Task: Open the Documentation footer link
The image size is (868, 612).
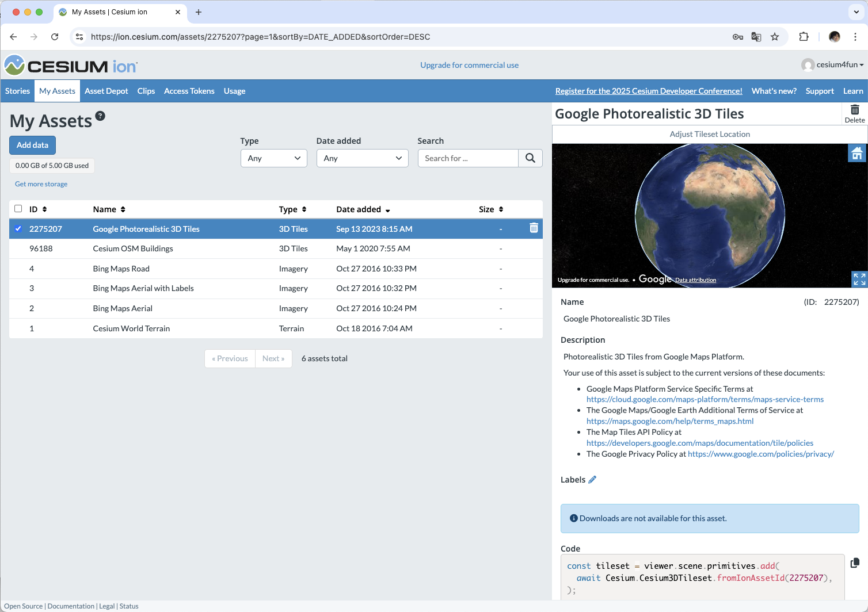Action: click(71, 606)
